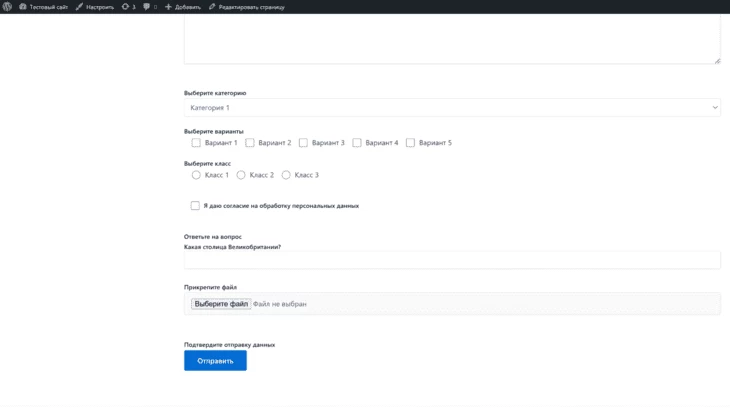The image size is (730, 415).
Task: Click the Выберите файл button
Action: (x=221, y=304)
